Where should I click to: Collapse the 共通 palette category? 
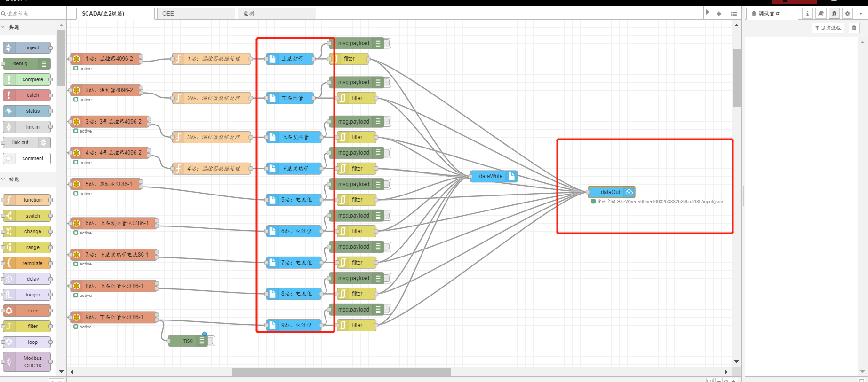pyautogui.click(x=4, y=27)
